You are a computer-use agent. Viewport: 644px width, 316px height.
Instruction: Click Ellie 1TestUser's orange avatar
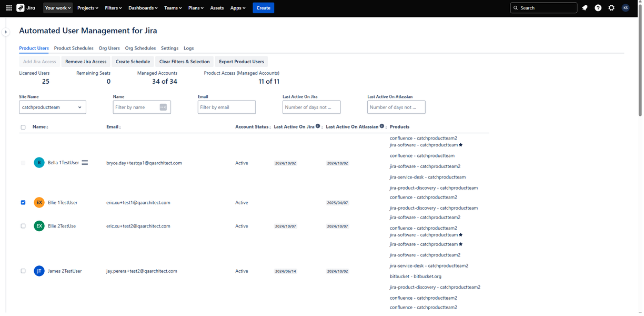39,202
